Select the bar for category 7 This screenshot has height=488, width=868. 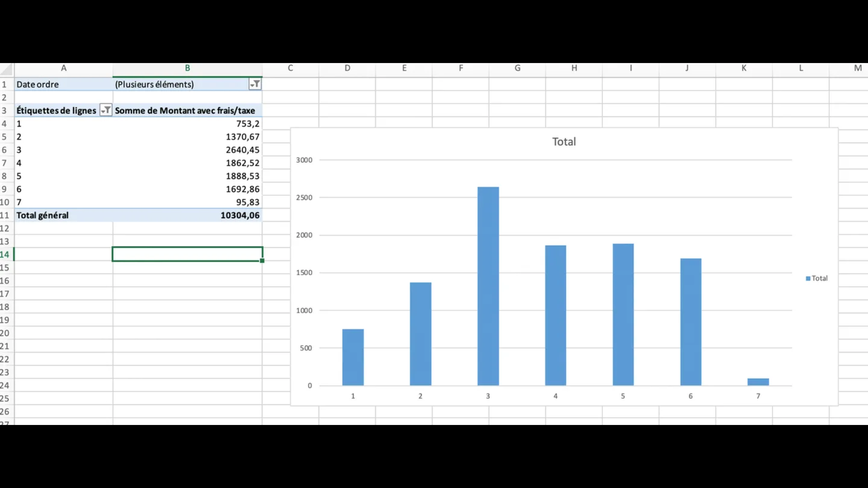point(758,382)
